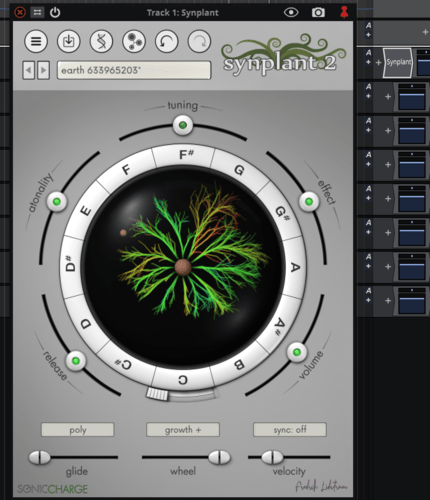Go to the previous patch arrow

[29, 70]
